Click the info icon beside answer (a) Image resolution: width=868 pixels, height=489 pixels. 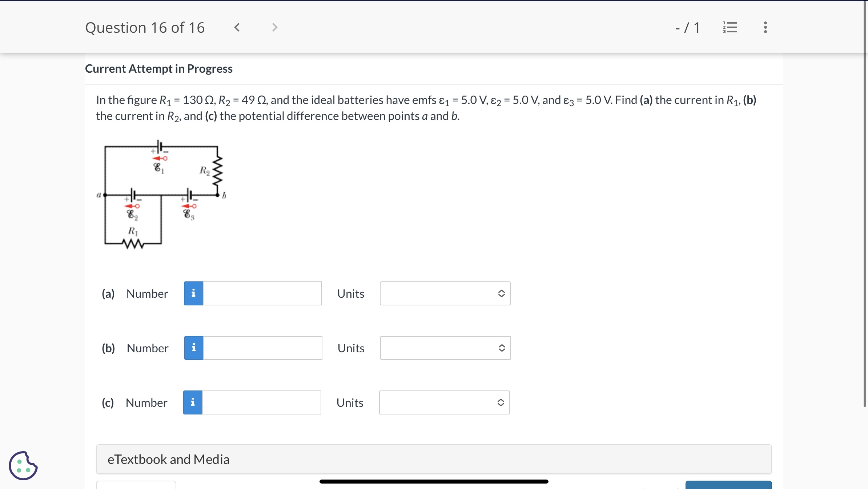coord(193,293)
